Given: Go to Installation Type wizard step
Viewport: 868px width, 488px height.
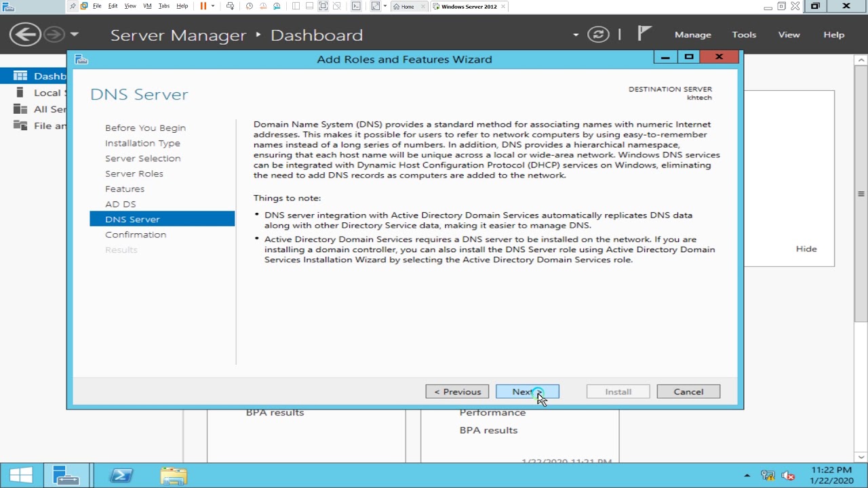Looking at the screenshot, I should tap(142, 143).
